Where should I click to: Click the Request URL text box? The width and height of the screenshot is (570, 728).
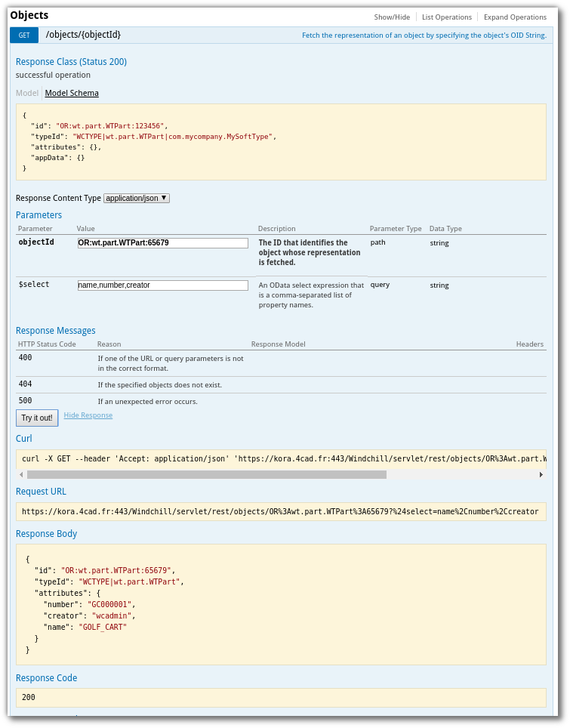pyautogui.click(x=282, y=512)
